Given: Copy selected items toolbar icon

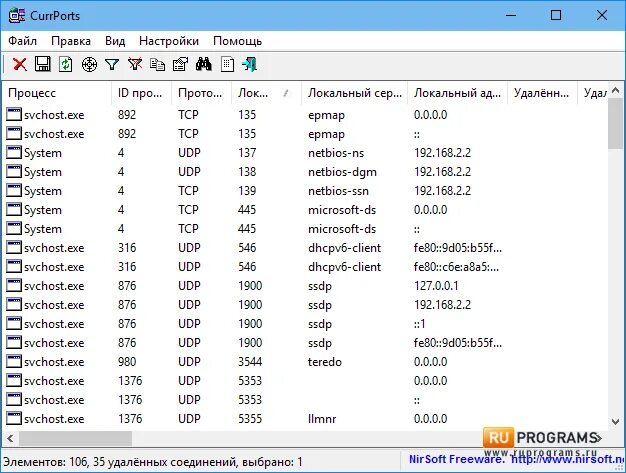Looking at the screenshot, I should [x=157, y=64].
